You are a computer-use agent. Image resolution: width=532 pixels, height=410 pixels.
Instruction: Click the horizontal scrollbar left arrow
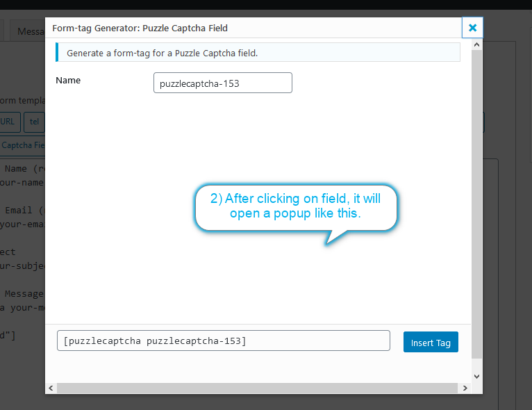click(51, 387)
